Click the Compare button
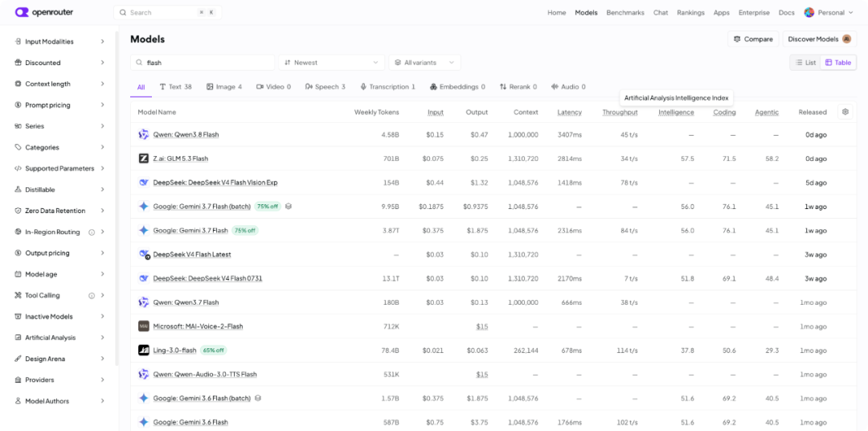The image size is (868, 431). pos(753,39)
